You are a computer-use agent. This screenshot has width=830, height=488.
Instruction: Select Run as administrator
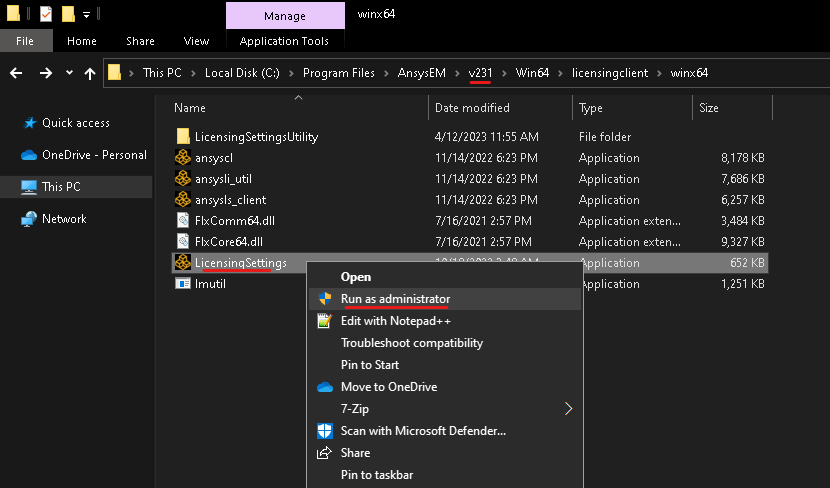coord(395,299)
